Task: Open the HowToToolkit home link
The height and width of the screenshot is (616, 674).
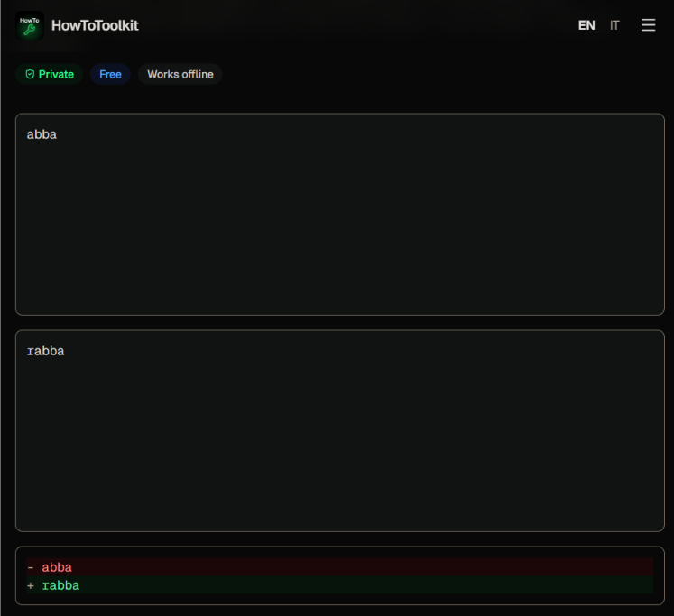Action: coord(95,25)
